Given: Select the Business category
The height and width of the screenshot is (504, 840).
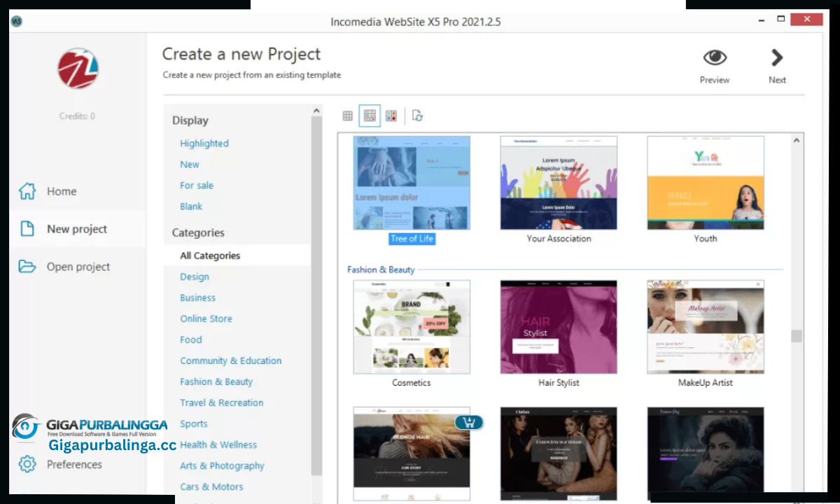Looking at the screenshot, I should [x=198, y=297].
